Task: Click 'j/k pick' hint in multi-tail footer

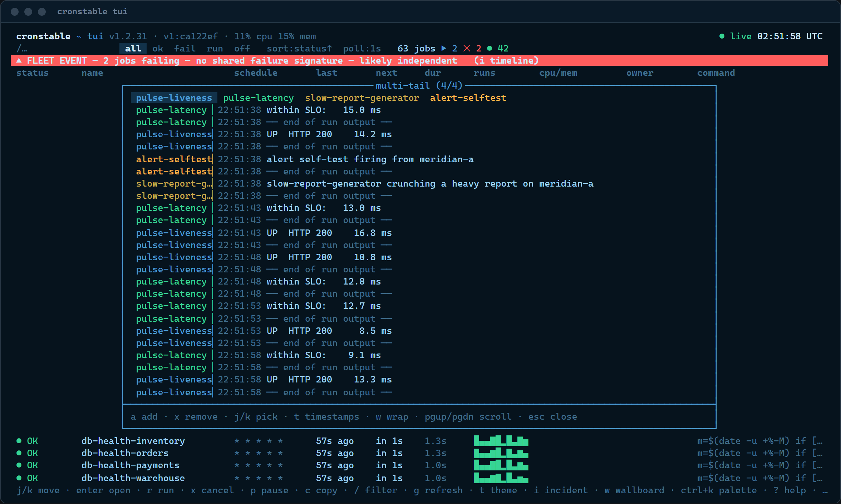Action: tap(256, 417)
